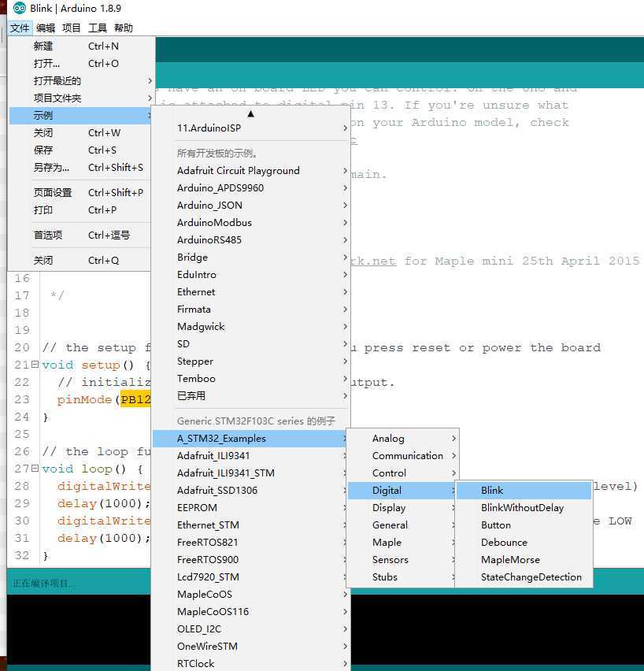Load the BlinkWithoutDelay example sketch
Image resolution: width=644 pixels, height=671 pixels.
[524, 508]
